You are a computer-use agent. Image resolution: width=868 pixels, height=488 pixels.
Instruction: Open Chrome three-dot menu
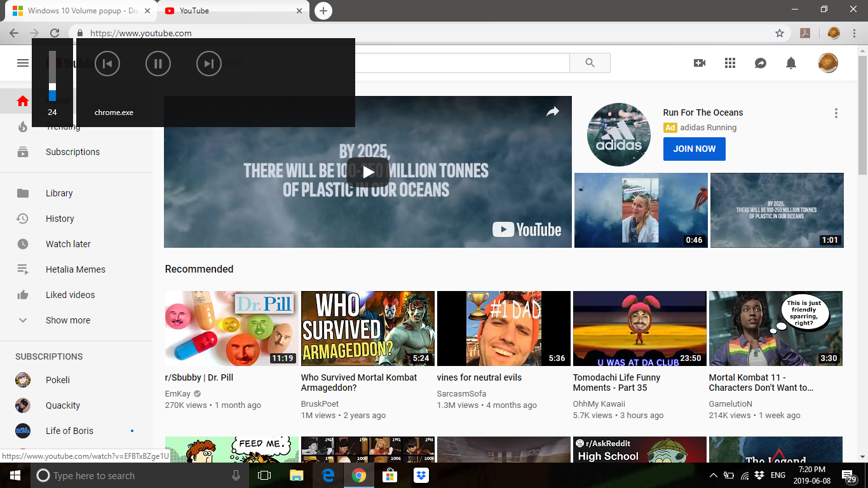click(854, 33)
